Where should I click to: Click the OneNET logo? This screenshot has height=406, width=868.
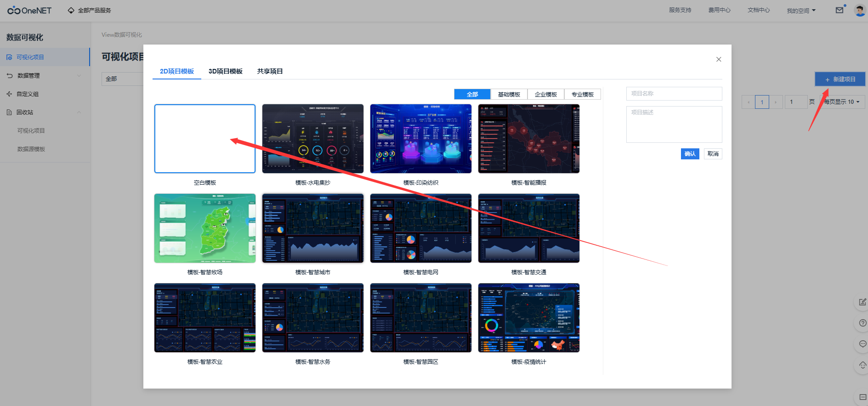[29, 10]
